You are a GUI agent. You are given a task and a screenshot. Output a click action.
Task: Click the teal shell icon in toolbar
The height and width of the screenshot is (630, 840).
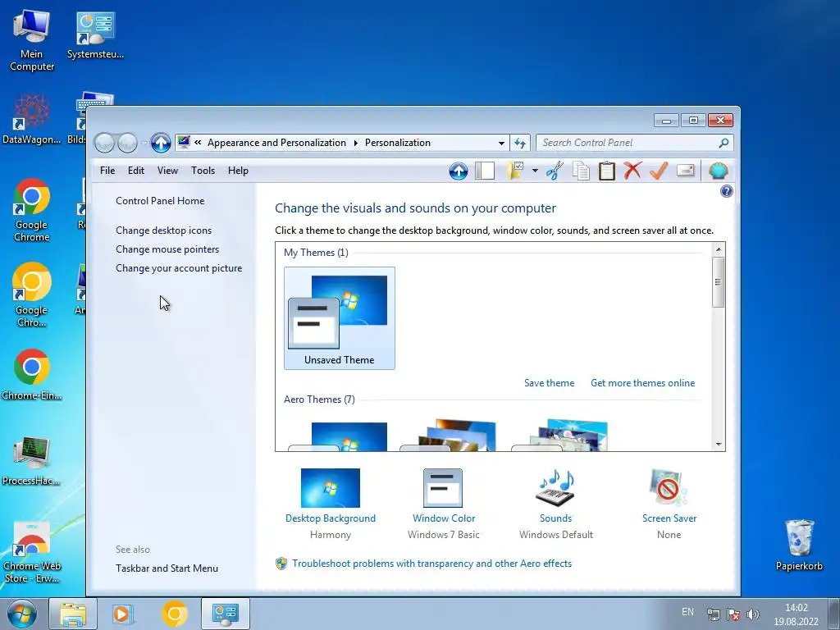click(718, 171)
